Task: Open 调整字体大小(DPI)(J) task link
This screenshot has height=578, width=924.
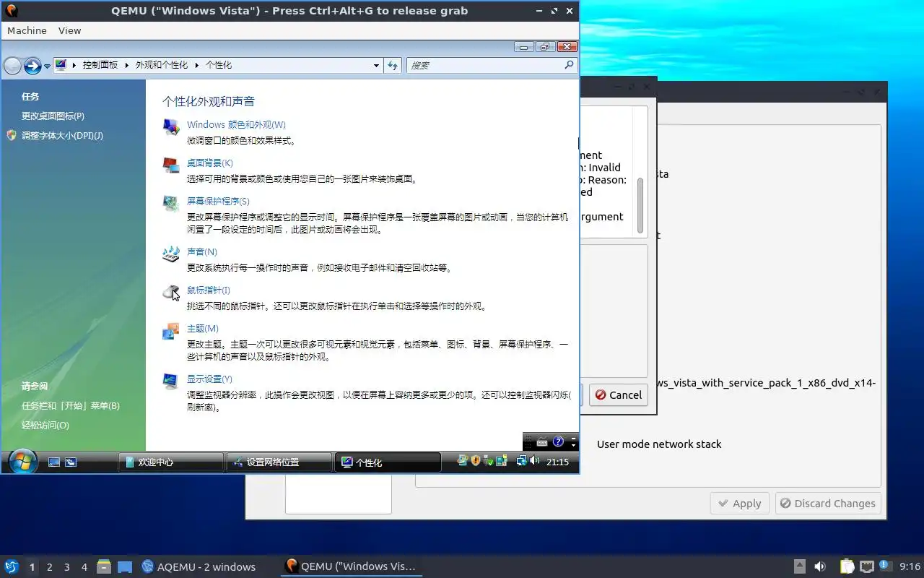Action: (62, 136)
